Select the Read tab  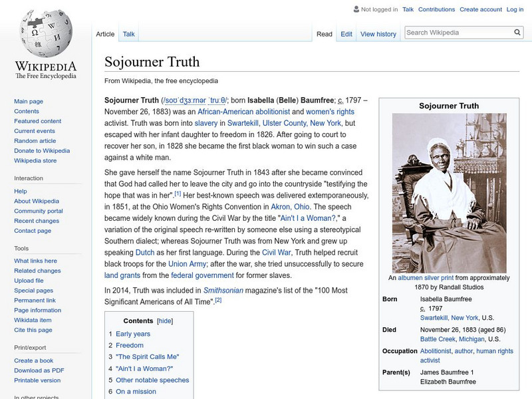(x=324, y=34)
